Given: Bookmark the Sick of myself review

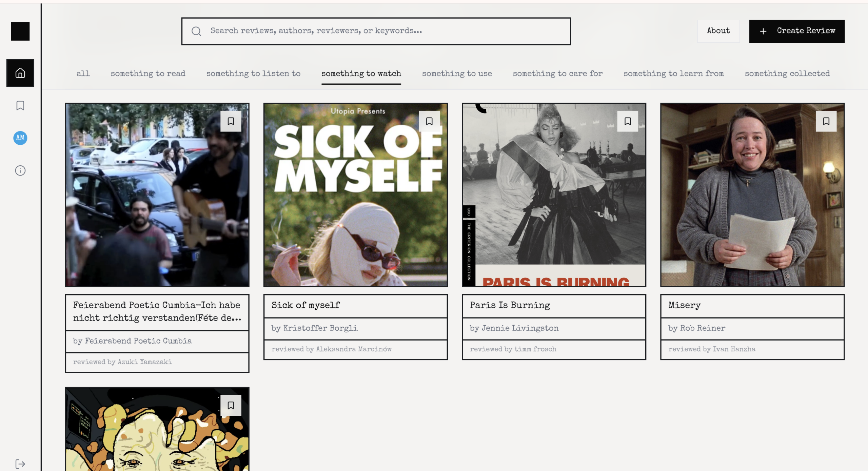Looking at the screenshot, I should point(429,121).
